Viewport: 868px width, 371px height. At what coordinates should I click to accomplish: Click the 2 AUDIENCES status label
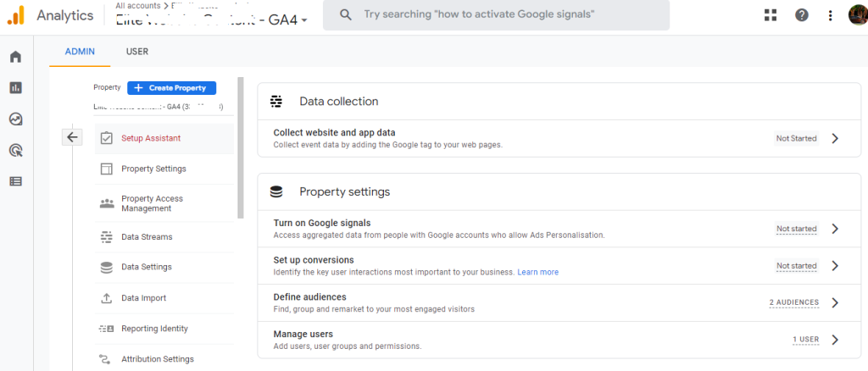tap(793, 302)
